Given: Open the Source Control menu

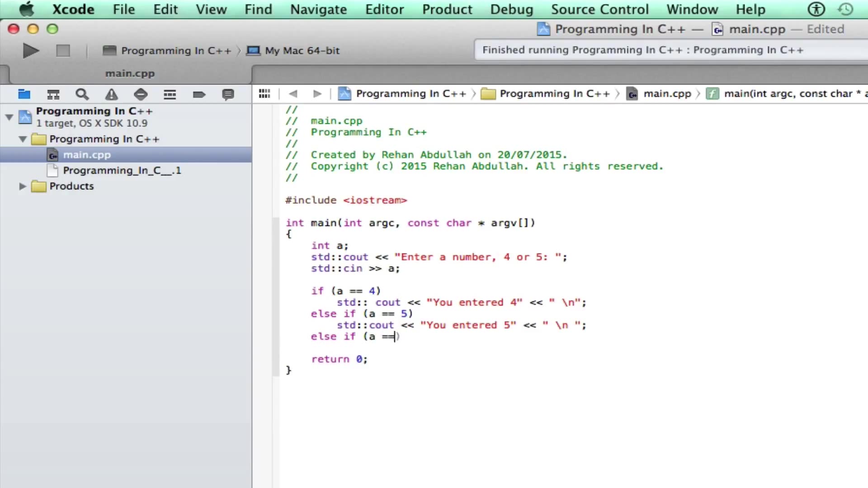Looking at the screenshot, I should 599,9.
